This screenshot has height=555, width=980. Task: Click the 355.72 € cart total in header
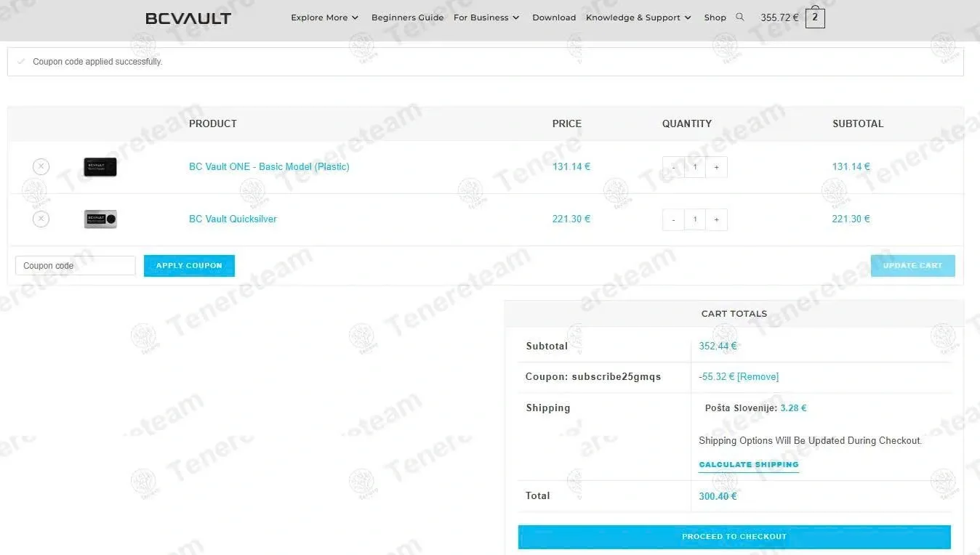(779, 17)
